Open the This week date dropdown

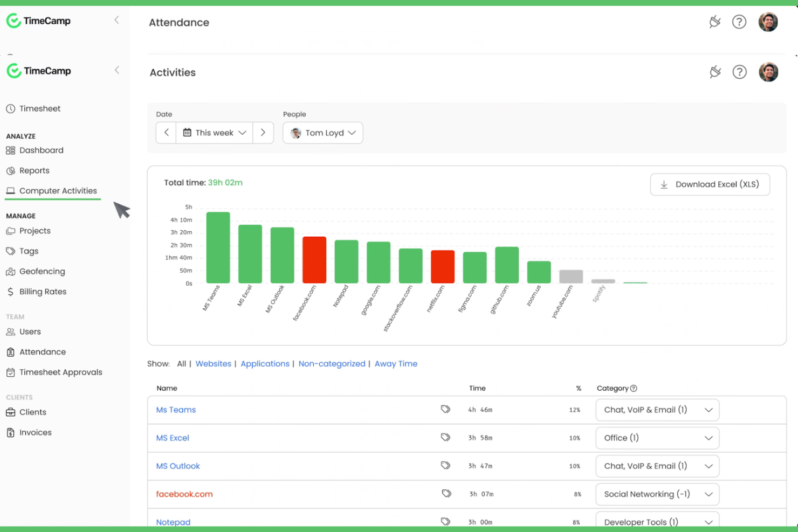click(214, 133)
